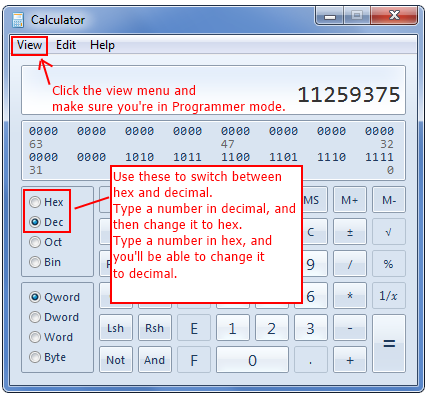
Task: Open the View menu
Action: (x=29, y=45)
